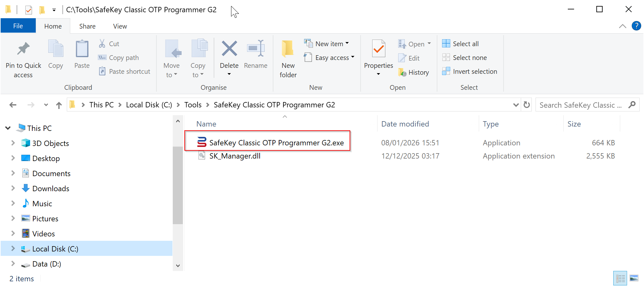Open the address bar history dropdown
This screenshot has width=644, height=286.
[x=516, y=105]
